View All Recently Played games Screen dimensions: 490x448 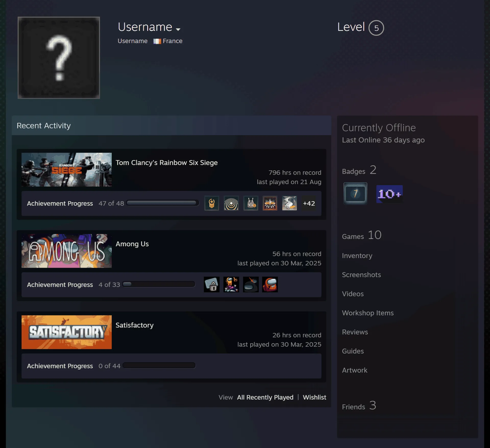click(x=265, y=397)
